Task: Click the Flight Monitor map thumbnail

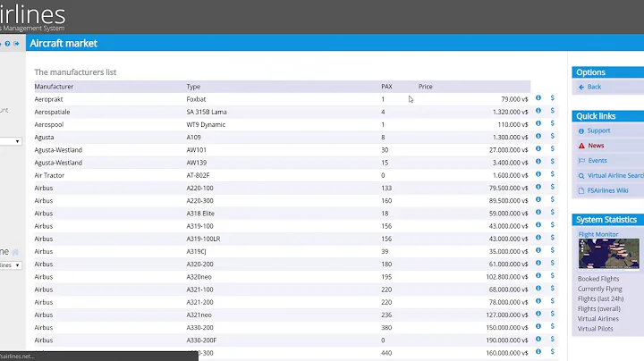Action: click(609, 254)
